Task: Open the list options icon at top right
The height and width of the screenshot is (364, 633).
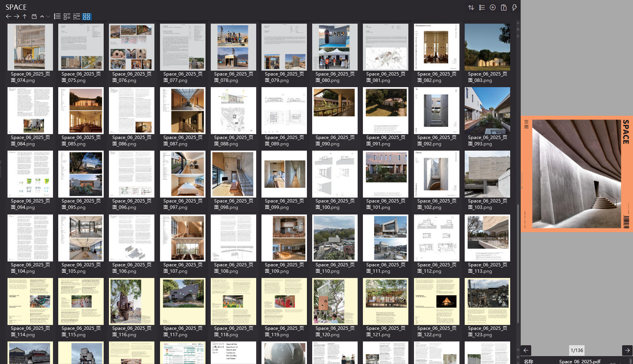Action: click(x=482, y=8)
